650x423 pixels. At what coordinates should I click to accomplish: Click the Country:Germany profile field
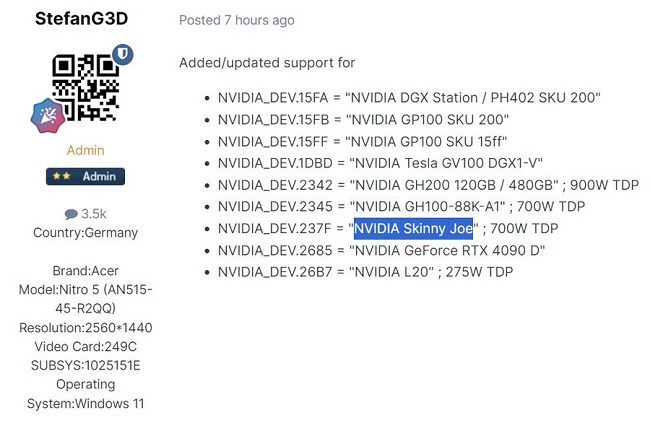coord(85,233)
